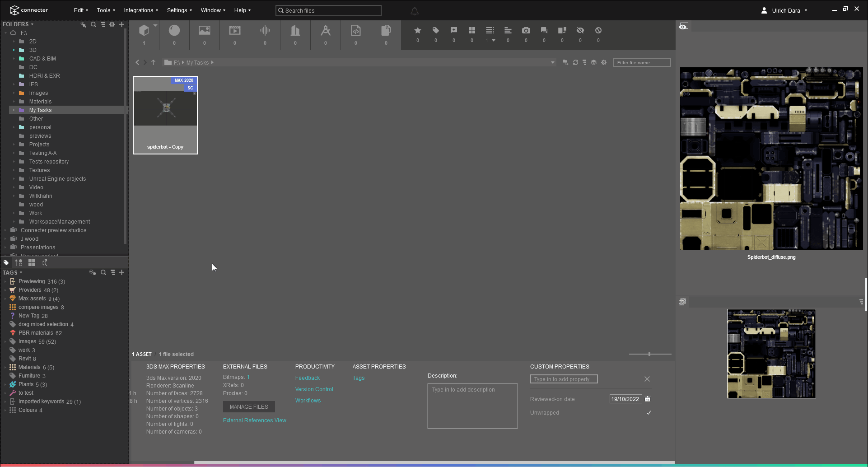The height and width of the screenshot is (467, 868).
Task: Open the Help menu
Action: [243, 10]
